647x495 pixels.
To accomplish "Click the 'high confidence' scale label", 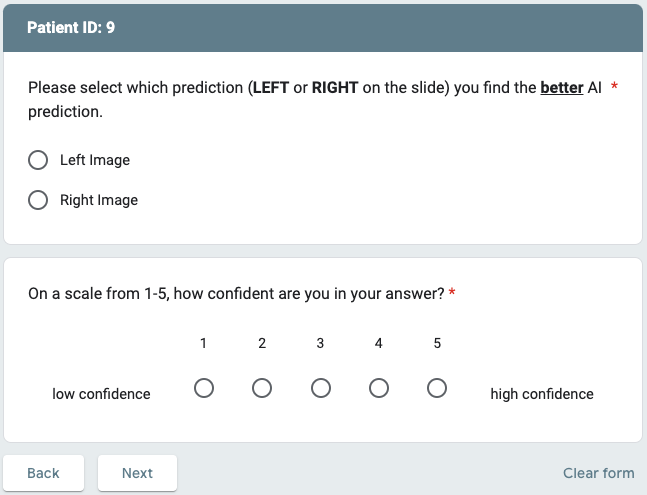I will (541, 394).
